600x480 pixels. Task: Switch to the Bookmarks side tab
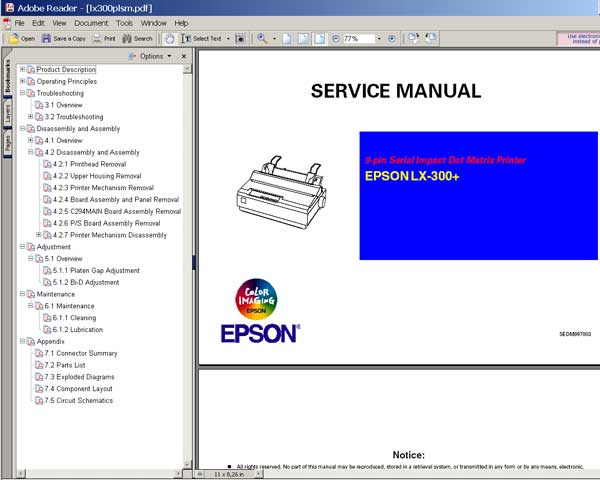(x=7, y=76)
